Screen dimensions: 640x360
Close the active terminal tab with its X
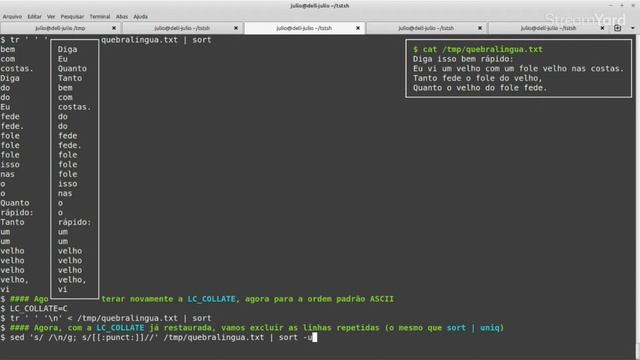click(x=358, y=28)
